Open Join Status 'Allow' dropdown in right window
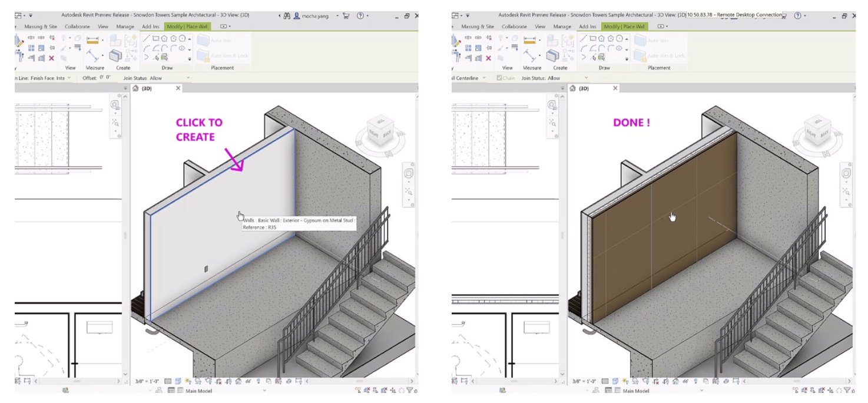 568,78
